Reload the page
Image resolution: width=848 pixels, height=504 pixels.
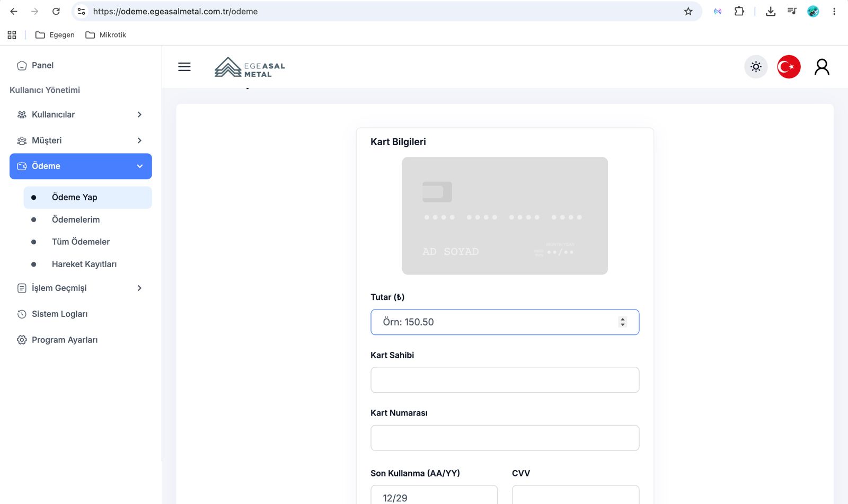[x=56, y=11]
